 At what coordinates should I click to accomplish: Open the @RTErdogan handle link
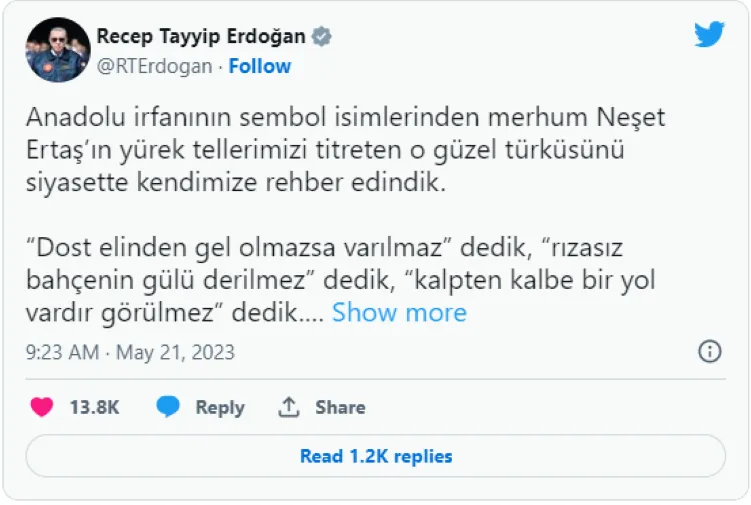[154, 66]
